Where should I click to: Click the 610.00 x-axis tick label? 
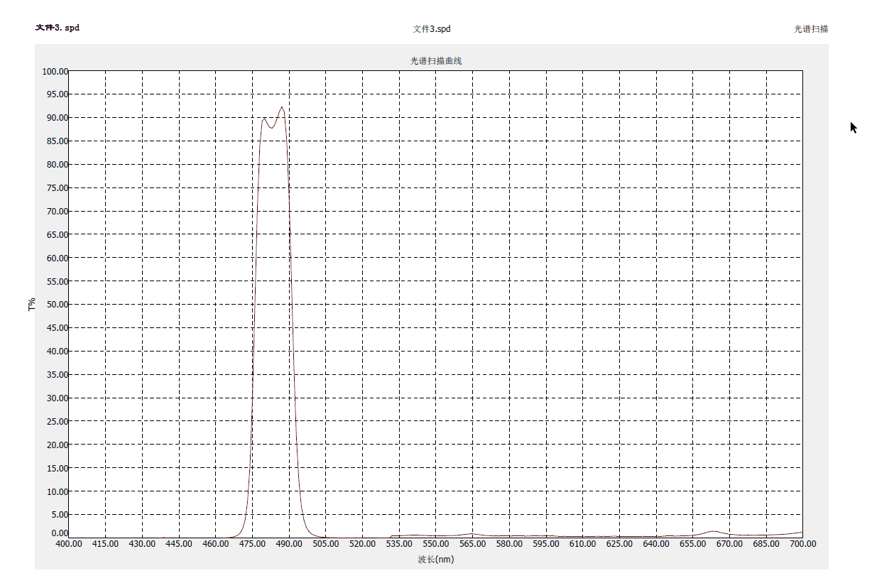pyautogui.click(x=582, y=544)
